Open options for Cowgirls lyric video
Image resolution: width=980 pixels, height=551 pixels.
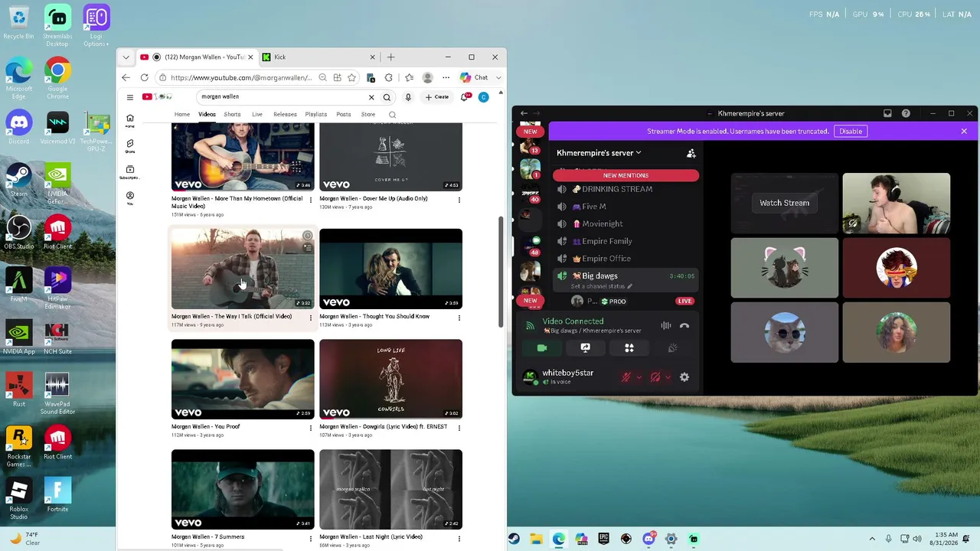pos(459,428)
